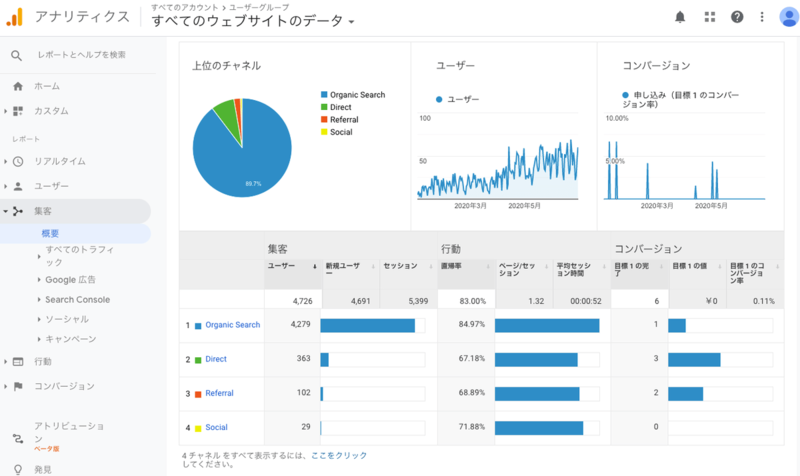800x476 pixels.
Task: Open the コンバージョン sidebar menu item
Action: (64, 386)
